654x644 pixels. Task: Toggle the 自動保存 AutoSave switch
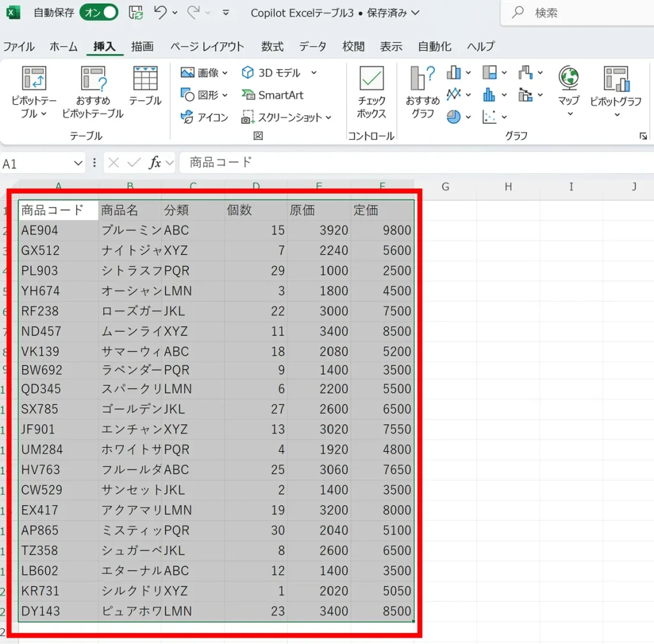pos(99,12)
